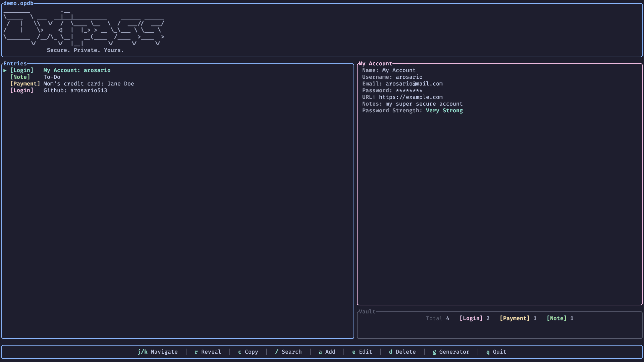Image resolution: width=644 pixels, height=362 pixels.
Task: Click the Secure. Private. Yours. tagline
Action: point(86,50)
